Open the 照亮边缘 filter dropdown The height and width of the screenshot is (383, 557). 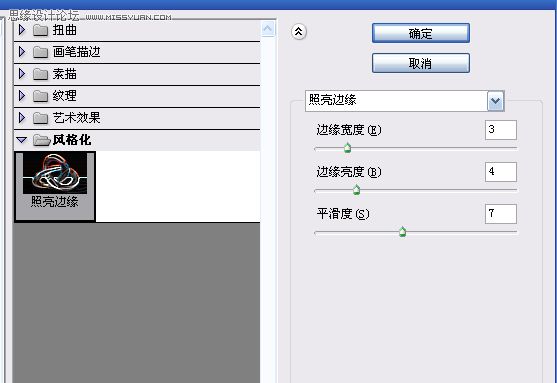coord(496,101)
